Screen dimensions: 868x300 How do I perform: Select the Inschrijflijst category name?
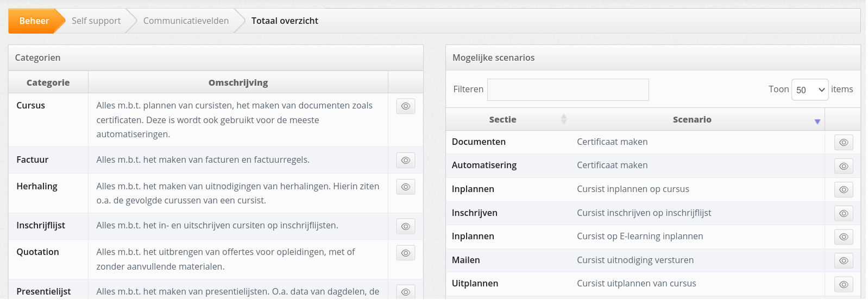41,225
